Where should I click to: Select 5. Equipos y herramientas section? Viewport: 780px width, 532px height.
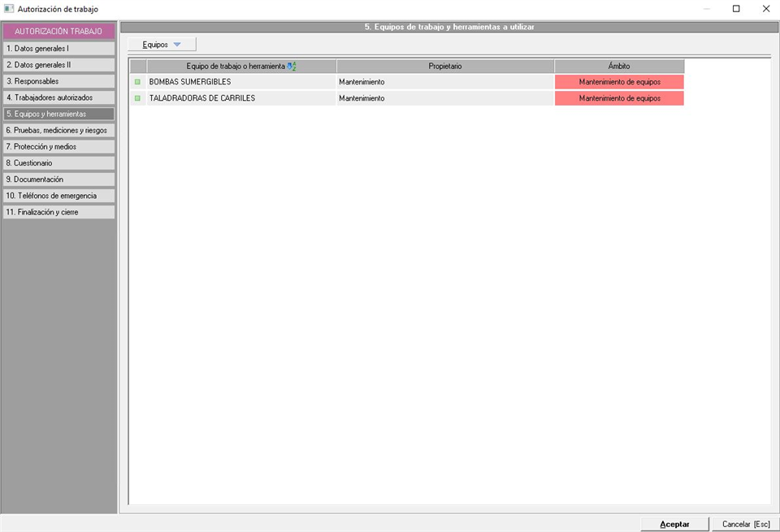pyautogui.click(x=58, y=114)
